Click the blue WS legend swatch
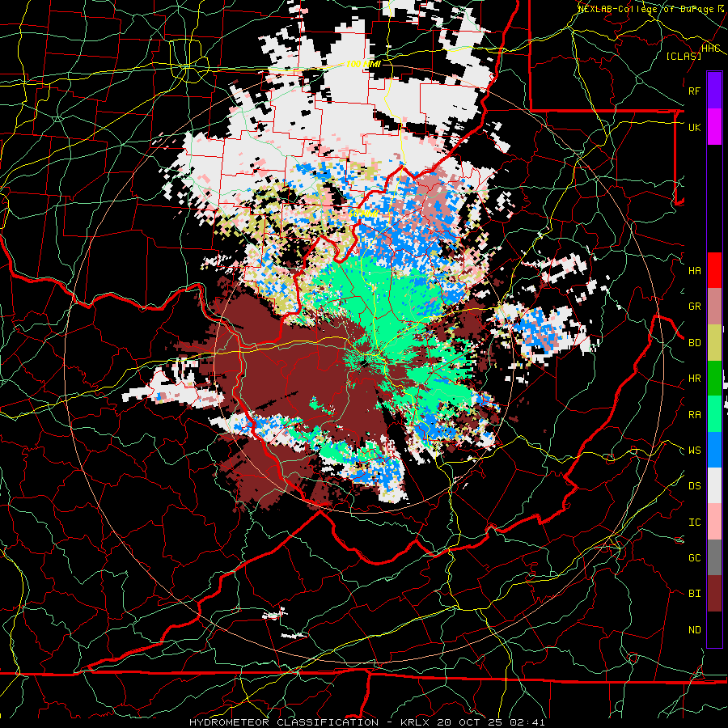The image size is (728, 728). coord(714,450)
